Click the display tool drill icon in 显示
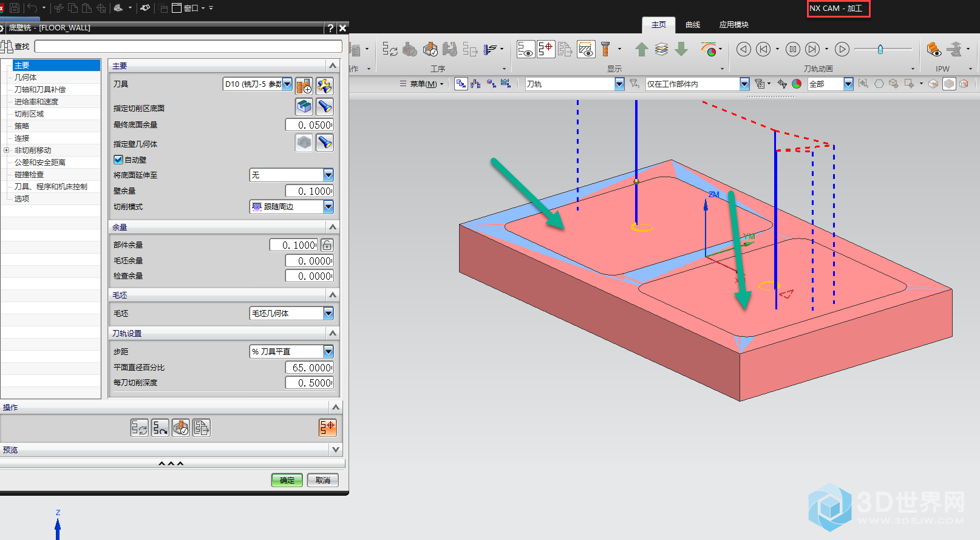The image size is (980, 540). (x=605, y=49)
